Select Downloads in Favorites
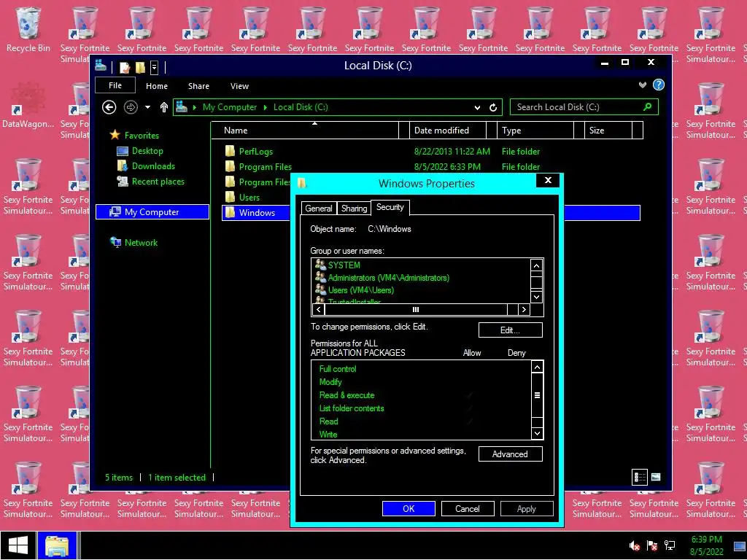The height and width of the screenshot is (560, 747). tap(146, 166)
